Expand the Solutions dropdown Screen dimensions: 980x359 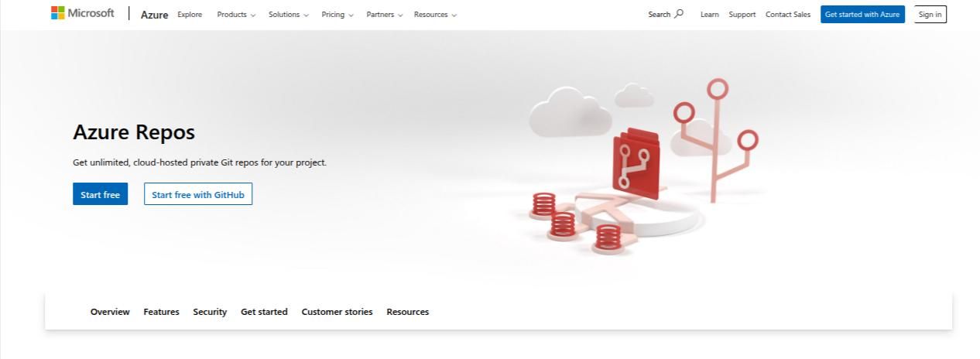289,15
